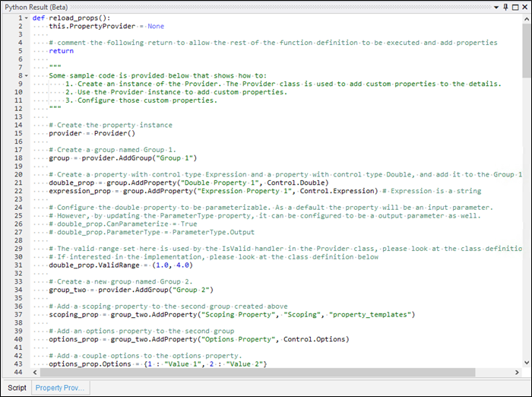Viewport: 532px width, 397px height.
Task: Click the vertical scrollbar up arrow
Action: pyautogui.click(x=527, y=19)
